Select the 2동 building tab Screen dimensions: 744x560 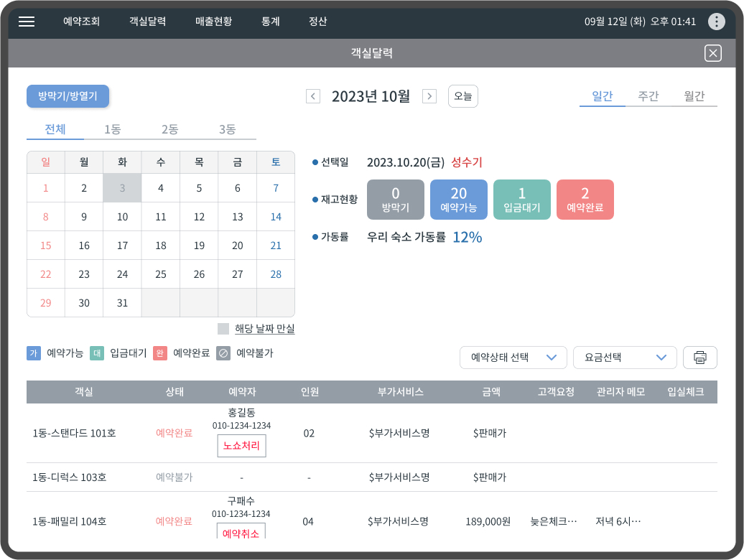click(170, 129)
